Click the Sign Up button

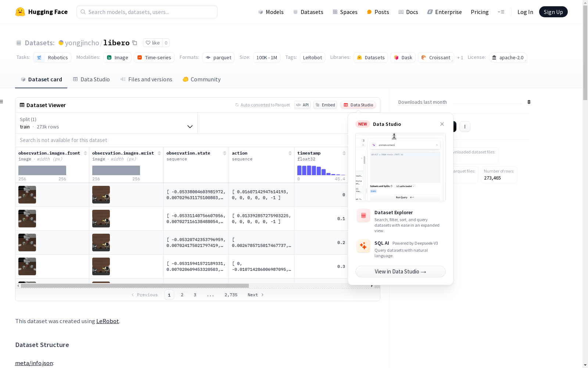(553, 12)
